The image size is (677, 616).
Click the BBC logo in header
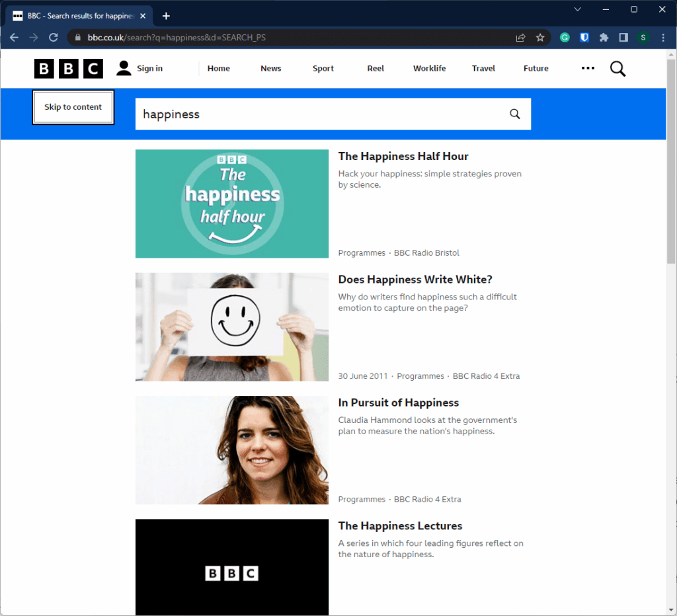[x=69, y=68]
